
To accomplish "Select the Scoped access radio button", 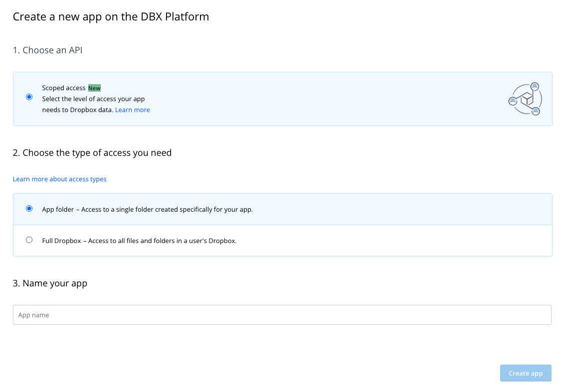I will tap(29, 97).
